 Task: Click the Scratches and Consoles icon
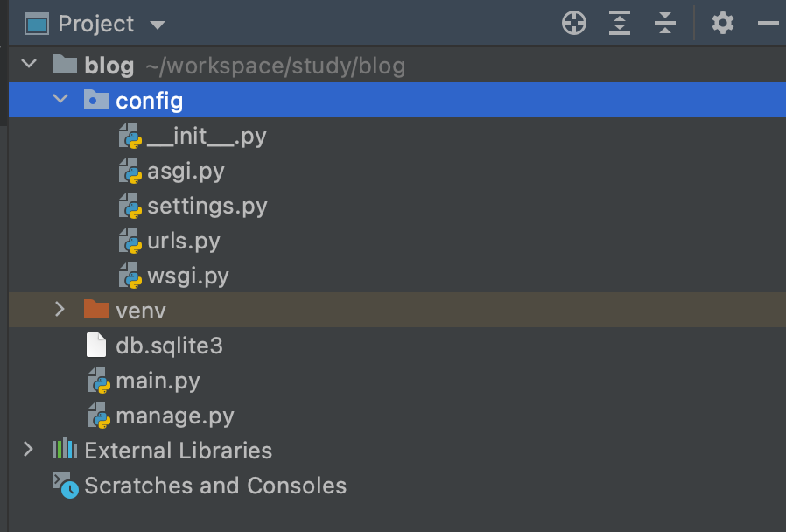tap(65, 486)
